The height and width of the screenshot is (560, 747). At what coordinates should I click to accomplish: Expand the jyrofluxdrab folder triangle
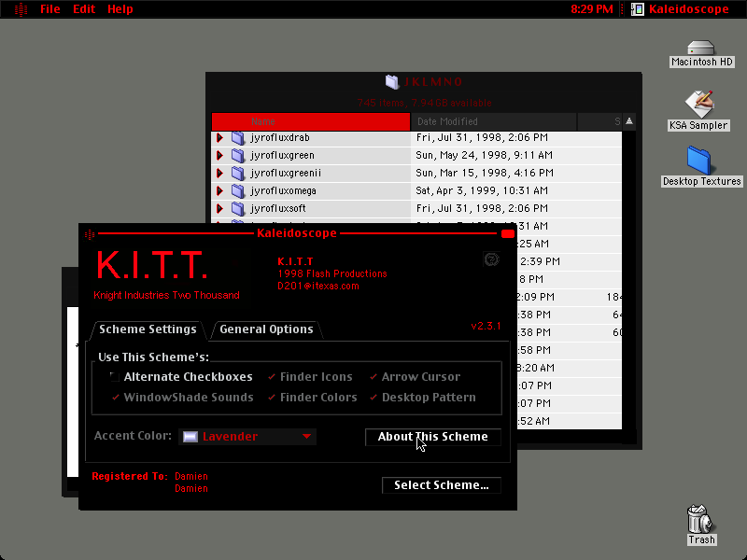(x=219, y=137)
